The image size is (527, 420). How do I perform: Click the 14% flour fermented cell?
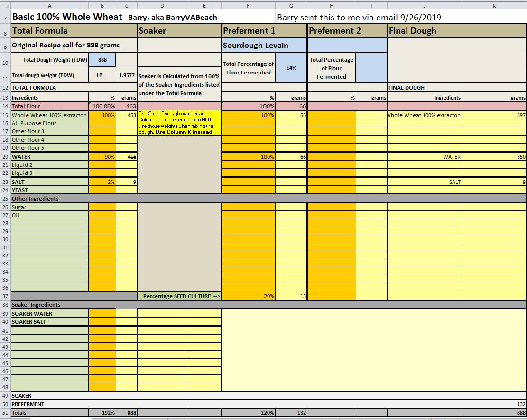coord(291,68)
